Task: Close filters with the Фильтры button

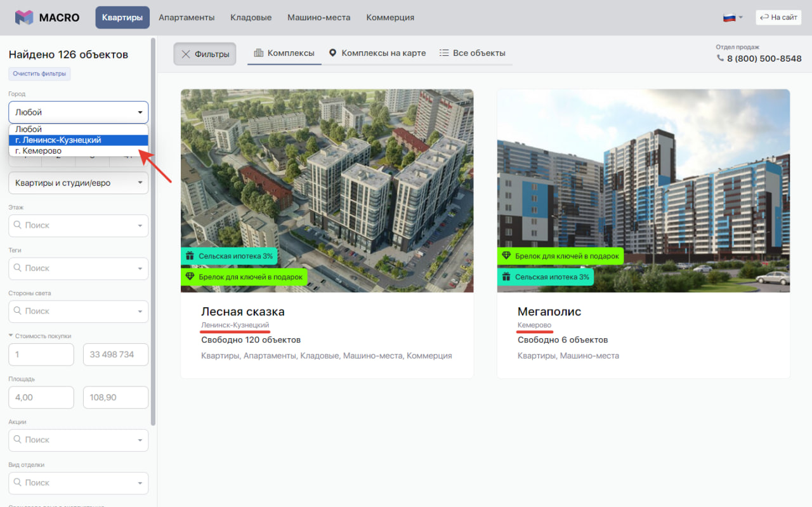Action: click(x=205, y=55)
